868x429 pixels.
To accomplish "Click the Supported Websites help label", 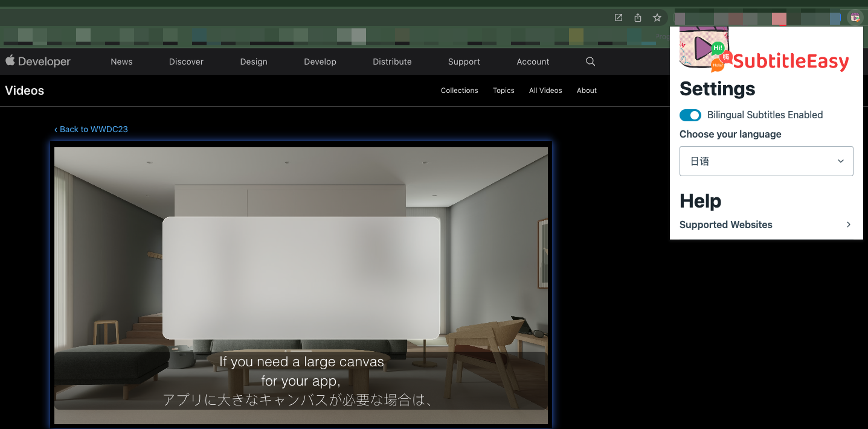I will pyautogui.click(x=725, y=224).
